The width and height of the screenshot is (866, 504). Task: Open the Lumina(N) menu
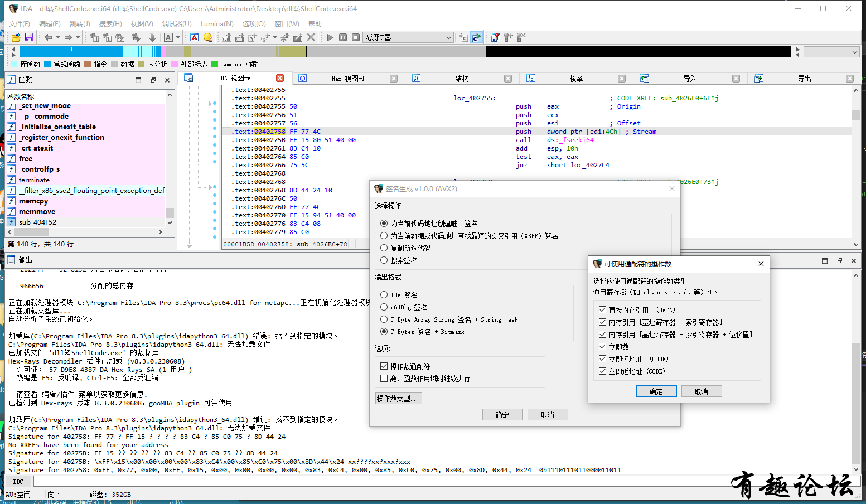[217, 23]
